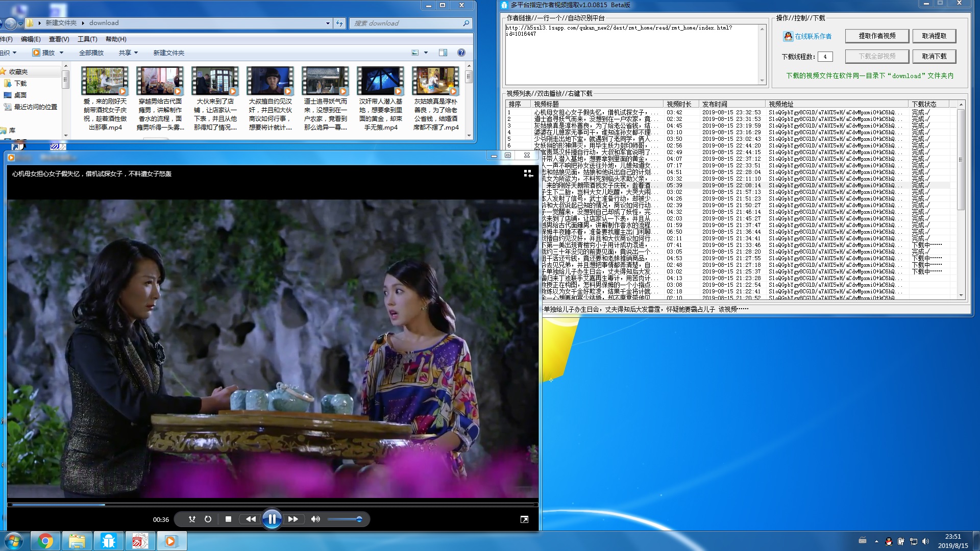Skip to next track in player

point(293,519)
